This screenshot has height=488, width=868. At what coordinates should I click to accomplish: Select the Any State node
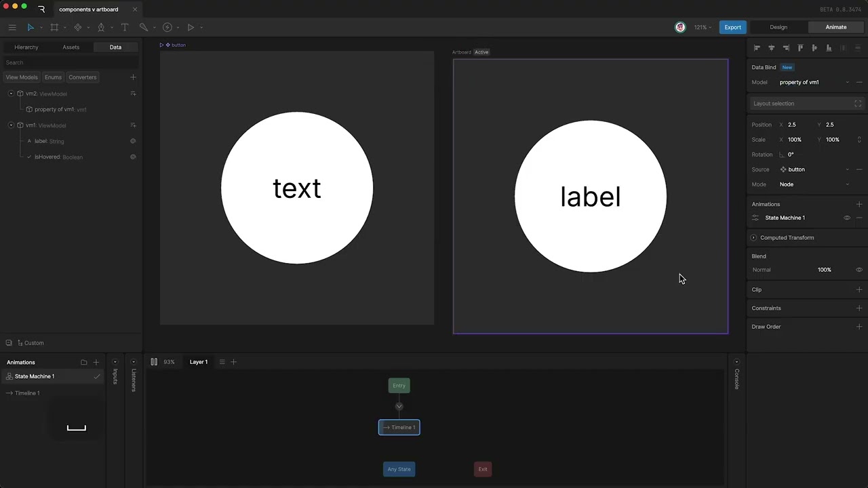point(399,469)
